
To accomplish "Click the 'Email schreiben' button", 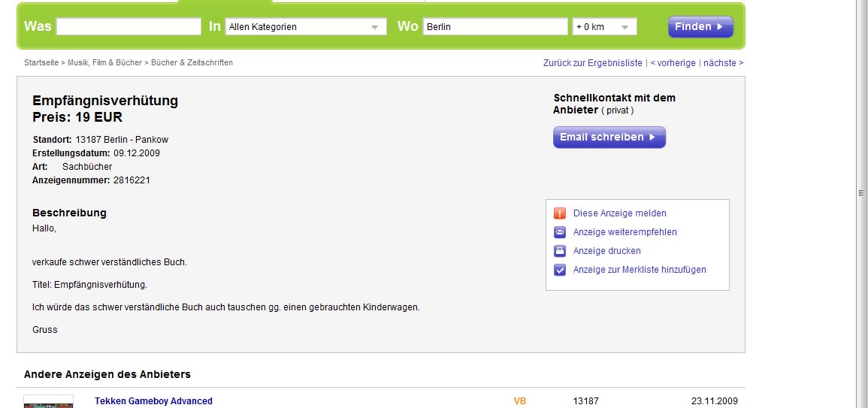I will pyautogui.click(x=609, y=138).
